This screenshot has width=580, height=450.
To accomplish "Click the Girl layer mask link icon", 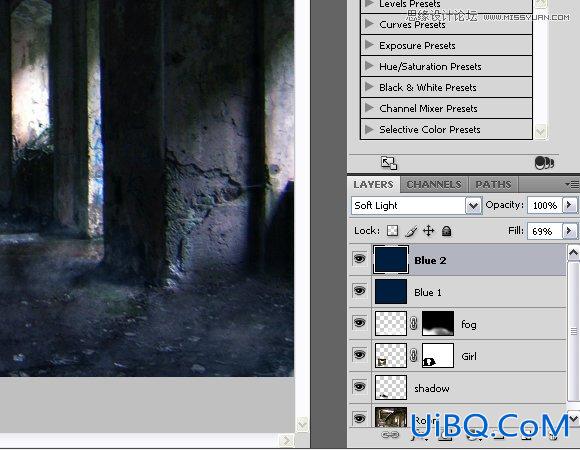I will pos(414,356).
